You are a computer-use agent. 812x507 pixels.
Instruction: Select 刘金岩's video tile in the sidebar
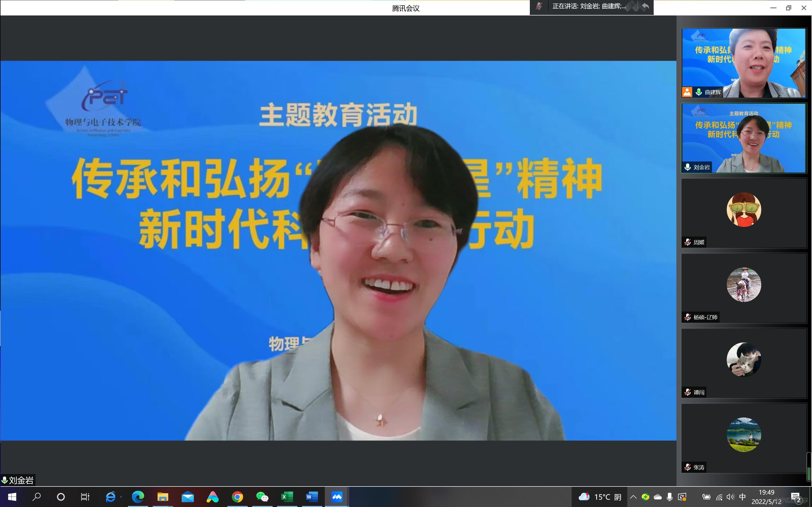click(743, 138)
